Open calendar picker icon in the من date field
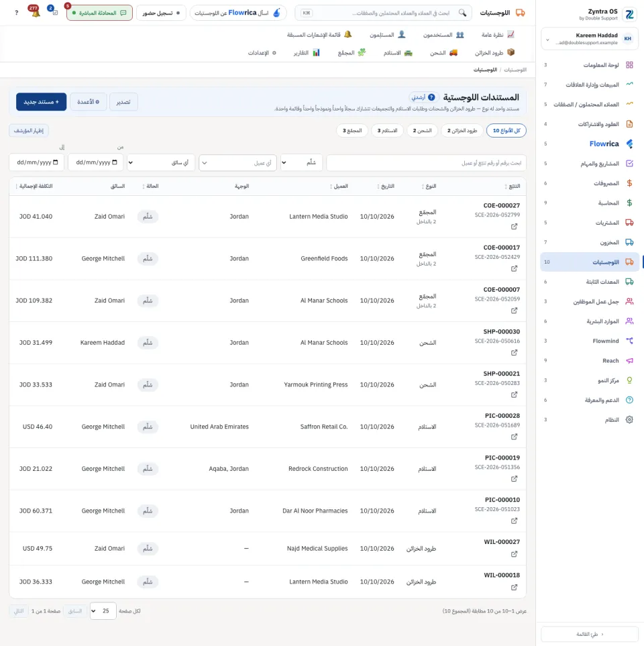The height and width of the screenshot is (646, 644). point(115,162)
